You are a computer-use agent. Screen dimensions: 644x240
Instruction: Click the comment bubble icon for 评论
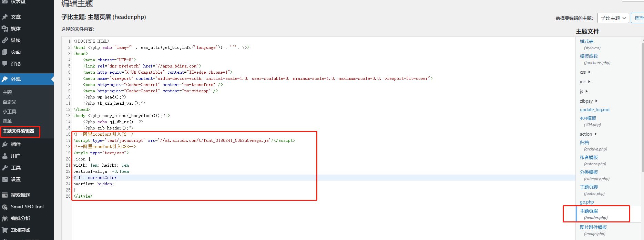tap(5, 64)
